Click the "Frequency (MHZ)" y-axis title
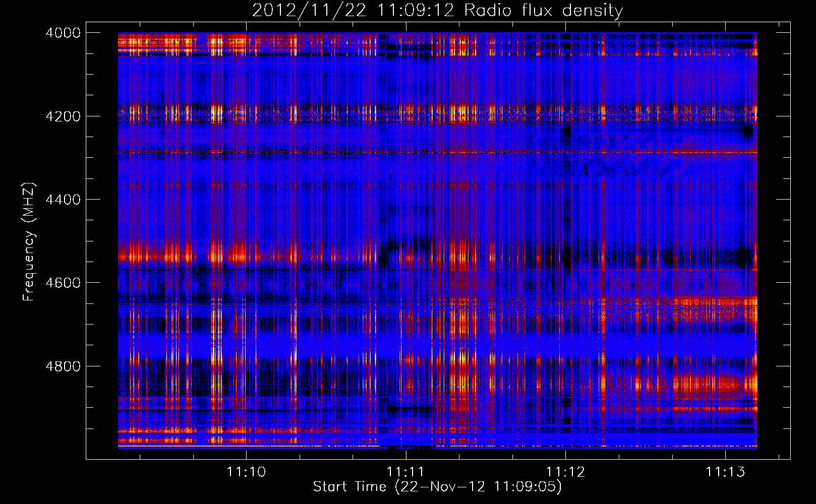 tap(29, 242)
